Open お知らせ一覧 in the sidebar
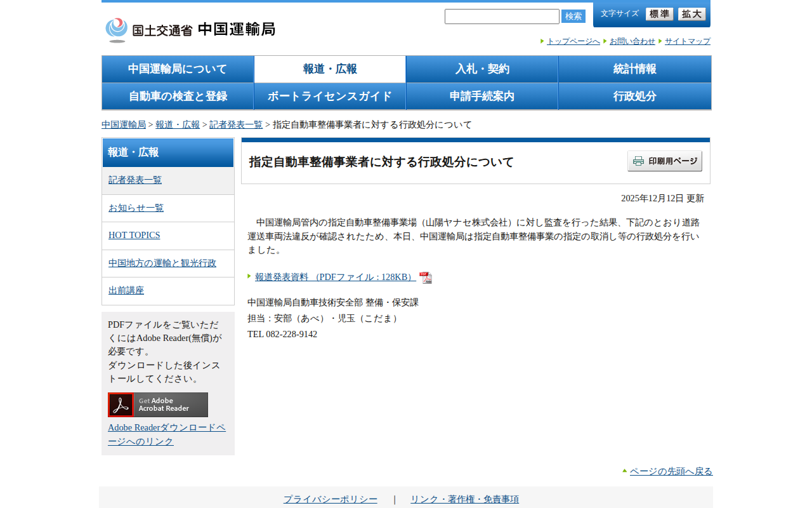812x508 pixels. [x=136, y=208]
